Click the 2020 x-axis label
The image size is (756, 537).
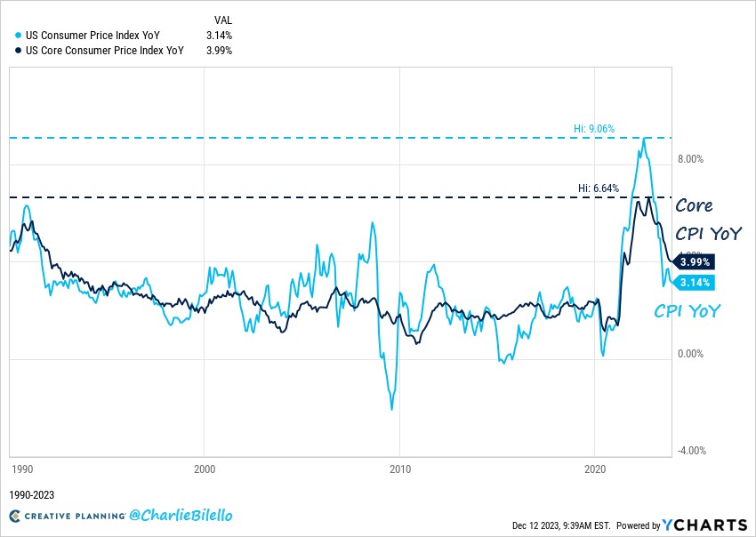click(594, 469)
